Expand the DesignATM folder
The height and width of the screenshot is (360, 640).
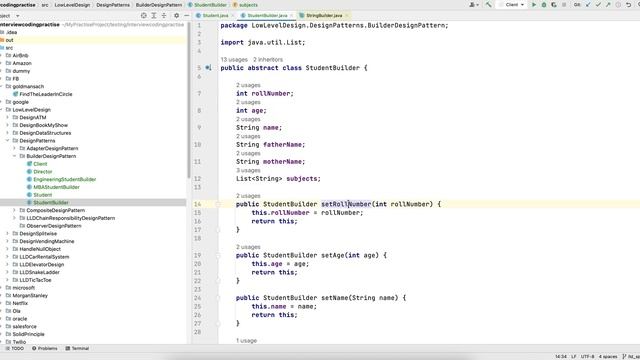click(7, 117)
